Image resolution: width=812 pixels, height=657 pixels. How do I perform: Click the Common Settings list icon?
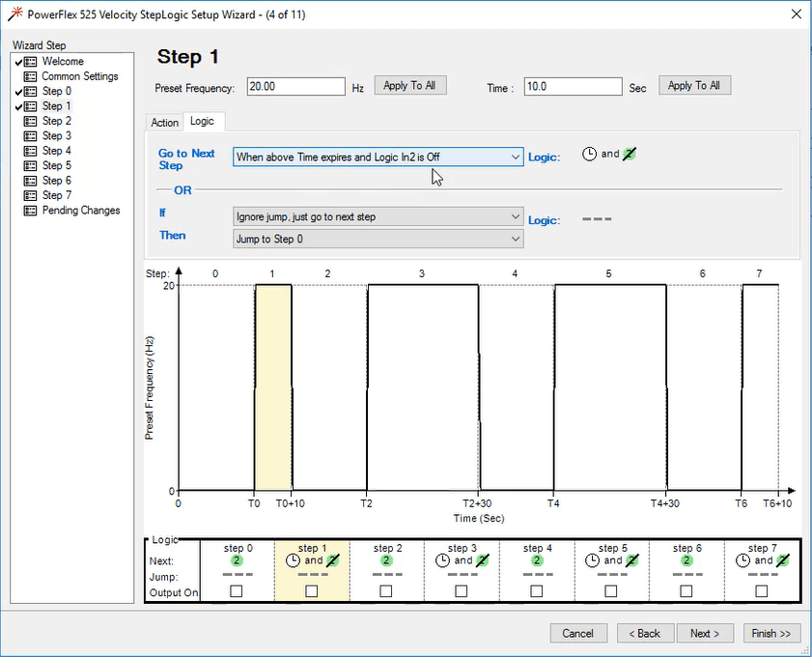click(x=31, y=76)
